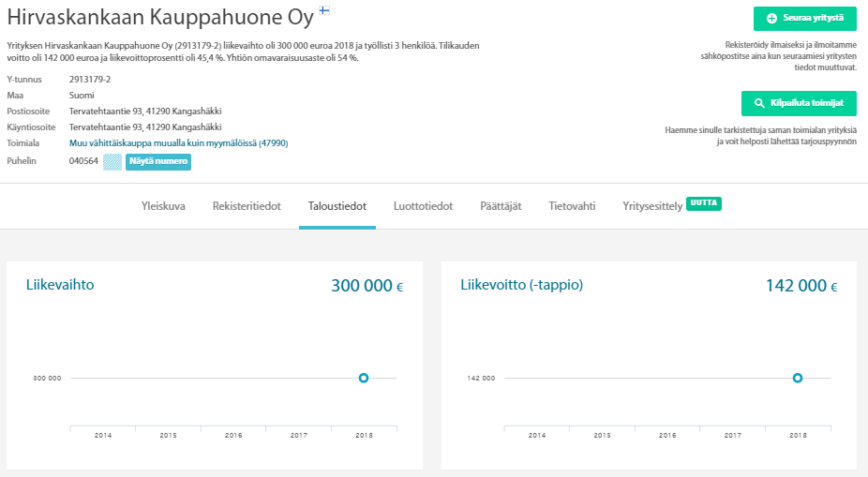Click the Liikevoitto (-tappio) chart heading
This screenshot has height=477, width=868.
tap(521, 285)
